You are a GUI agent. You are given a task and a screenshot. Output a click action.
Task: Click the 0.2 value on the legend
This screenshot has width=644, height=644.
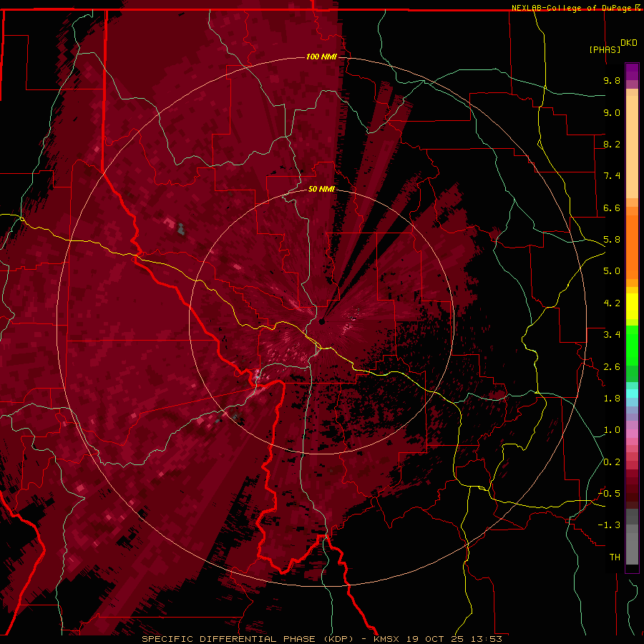click(x=612, y=462)
